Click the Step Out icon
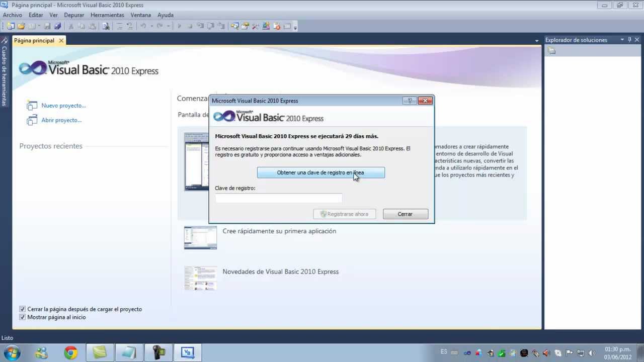Screen dimensions: 644x362 (221, 26)
